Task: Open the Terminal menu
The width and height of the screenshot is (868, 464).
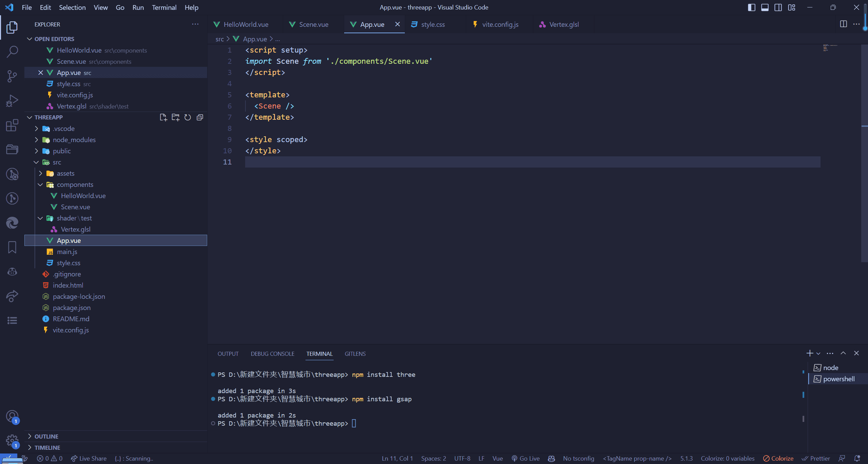Action: tap(164, 7)
